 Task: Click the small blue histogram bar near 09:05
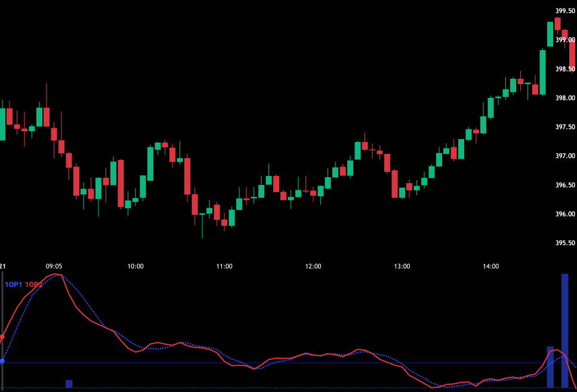point(69,384)
